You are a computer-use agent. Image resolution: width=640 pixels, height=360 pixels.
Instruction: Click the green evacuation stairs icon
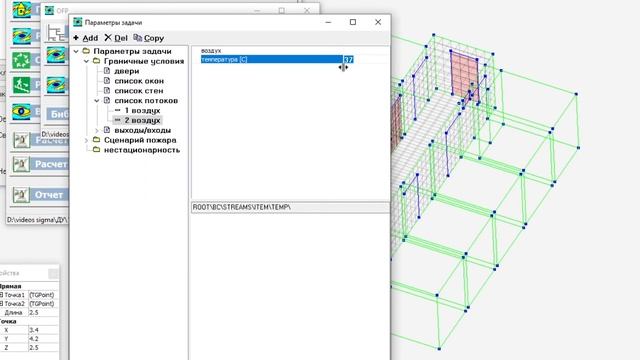pos(21,85)
